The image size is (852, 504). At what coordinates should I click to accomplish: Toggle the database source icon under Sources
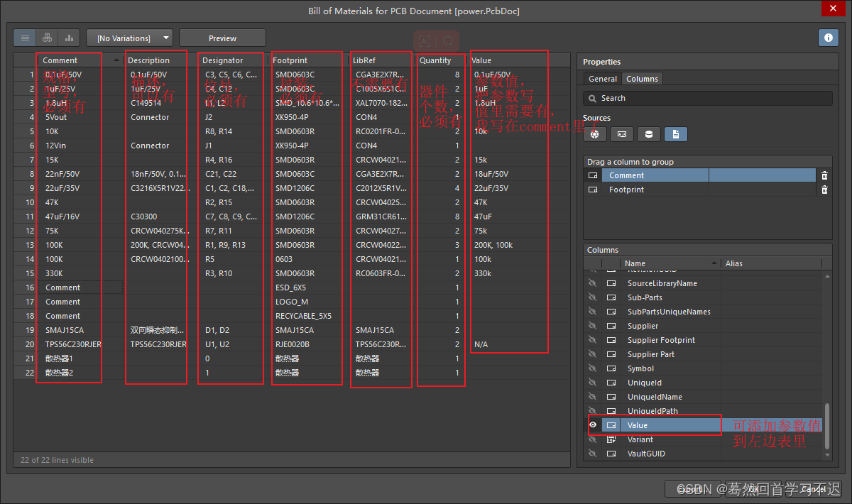(x=648, y=133)
